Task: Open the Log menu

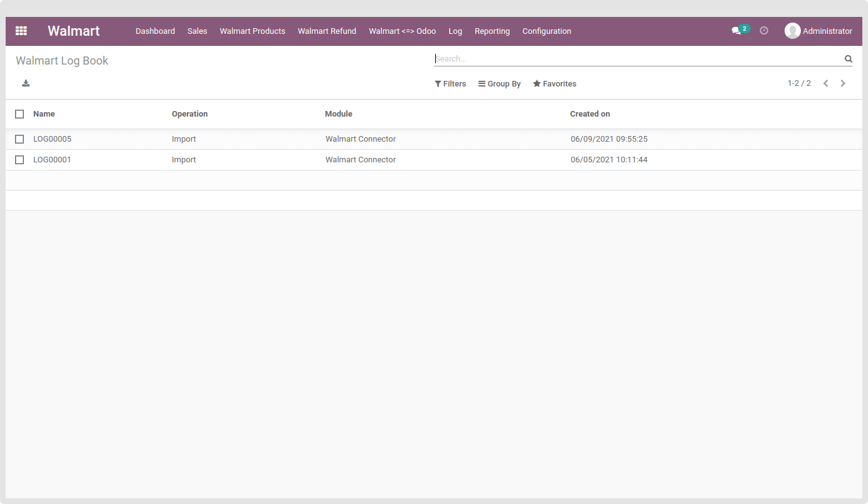Action: coord(455,31)
